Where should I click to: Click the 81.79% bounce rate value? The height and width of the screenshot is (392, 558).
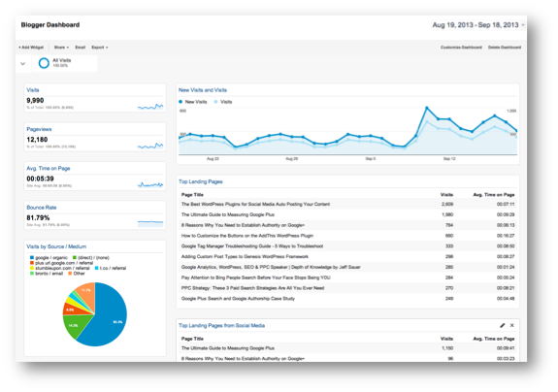(x=38, y=217)
